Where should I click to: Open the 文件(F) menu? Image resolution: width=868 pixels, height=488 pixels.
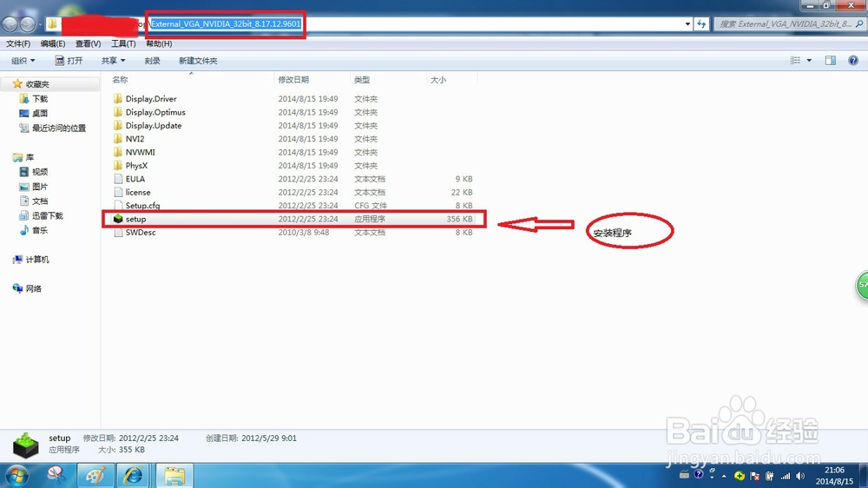(18, 43)
